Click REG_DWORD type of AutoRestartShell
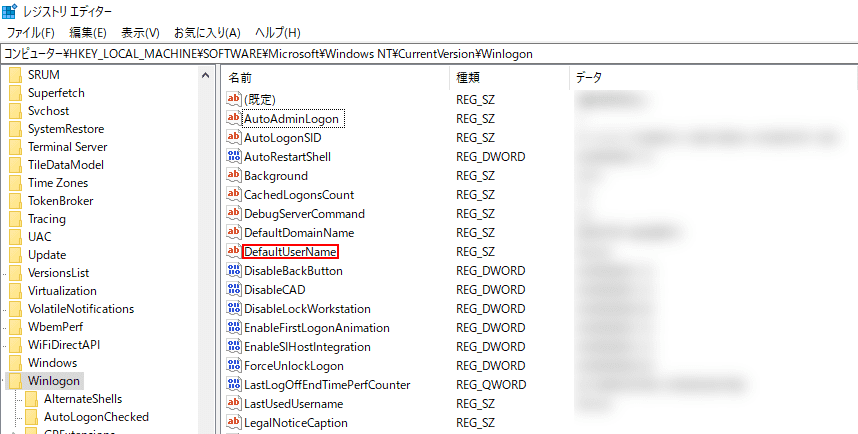 pos(490,156)
